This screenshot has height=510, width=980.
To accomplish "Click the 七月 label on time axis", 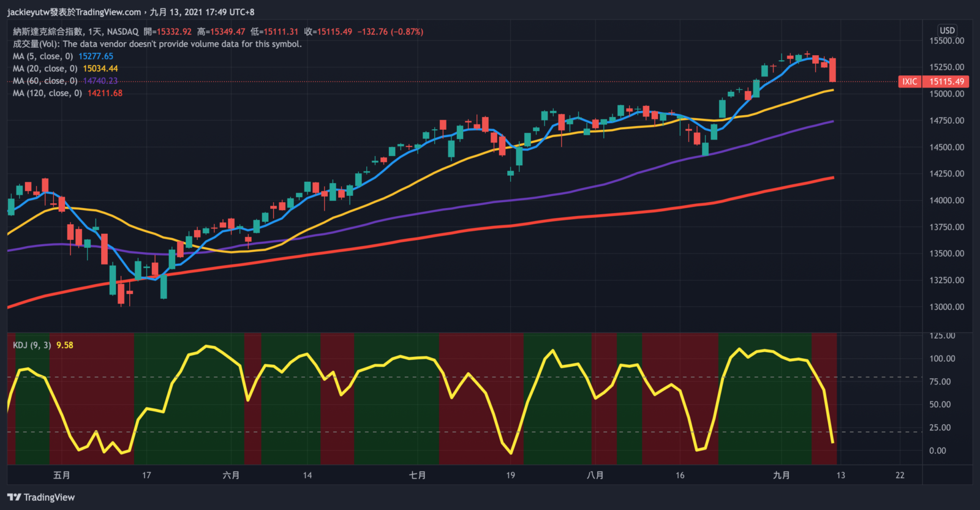I will (x=417, y=475).
